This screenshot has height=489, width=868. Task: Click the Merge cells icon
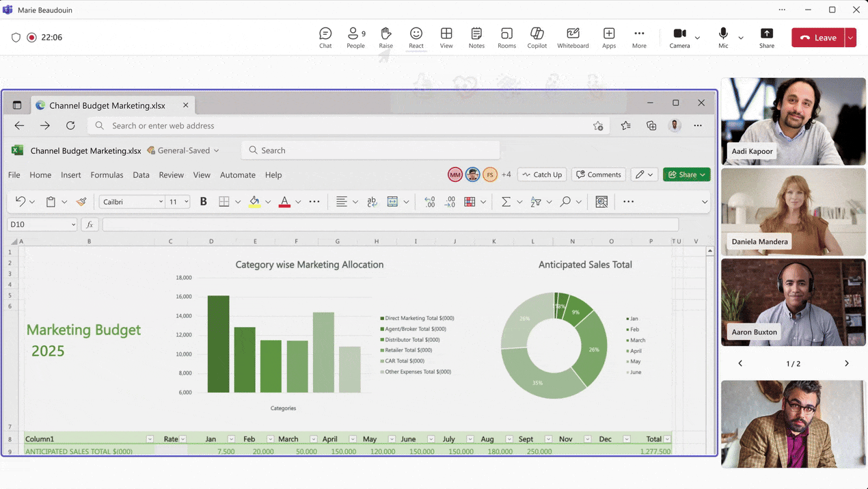392,202
